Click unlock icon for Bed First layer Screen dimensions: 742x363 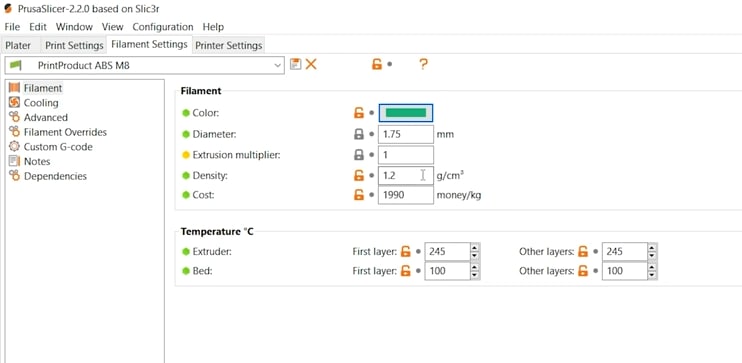coord(406,271)
